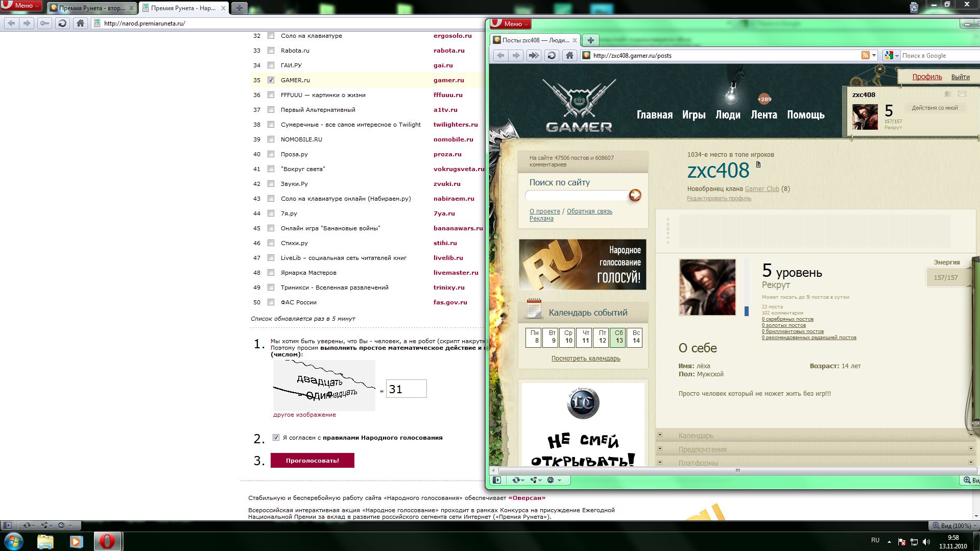Expand the Платформы profile section
This screenshot has width=980, height=551.
point(815,462)
